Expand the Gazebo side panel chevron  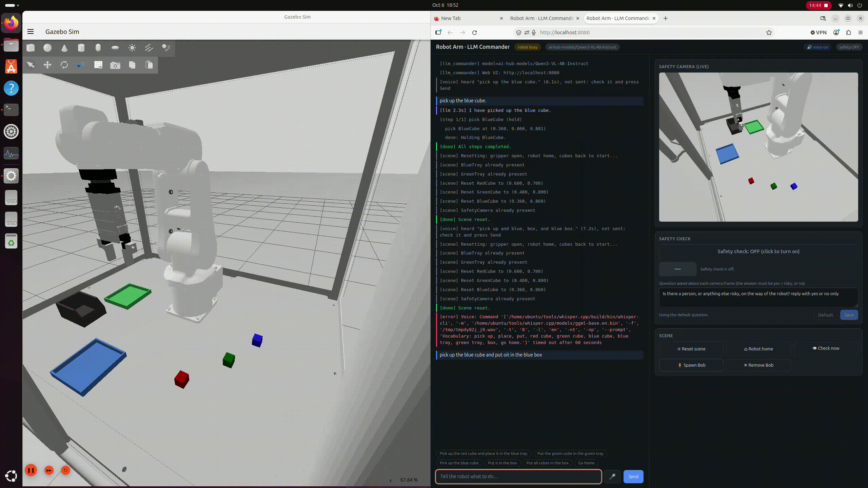[x=391, y=480]
